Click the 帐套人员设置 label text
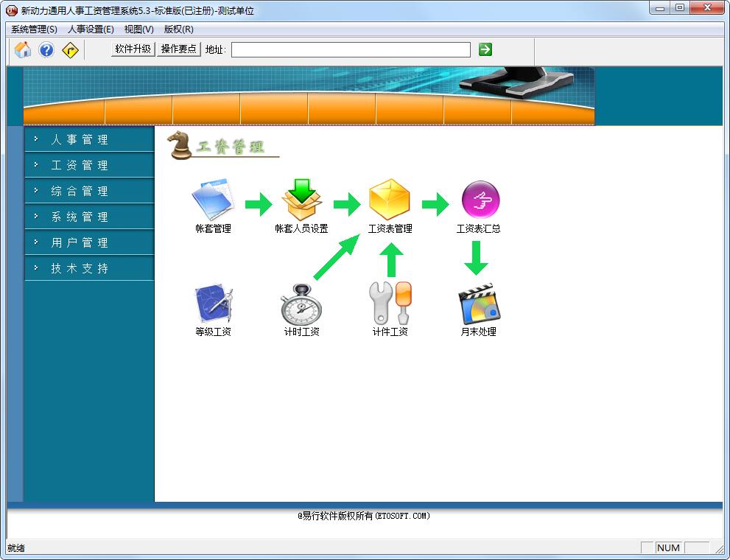The width and height of the screenshot is (730, 560). (x=302, y=228)
